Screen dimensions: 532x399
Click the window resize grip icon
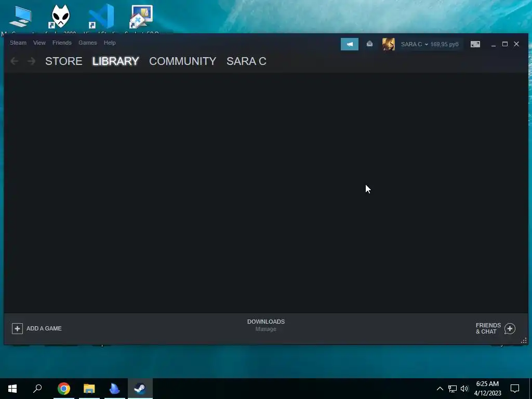(524, 341)
